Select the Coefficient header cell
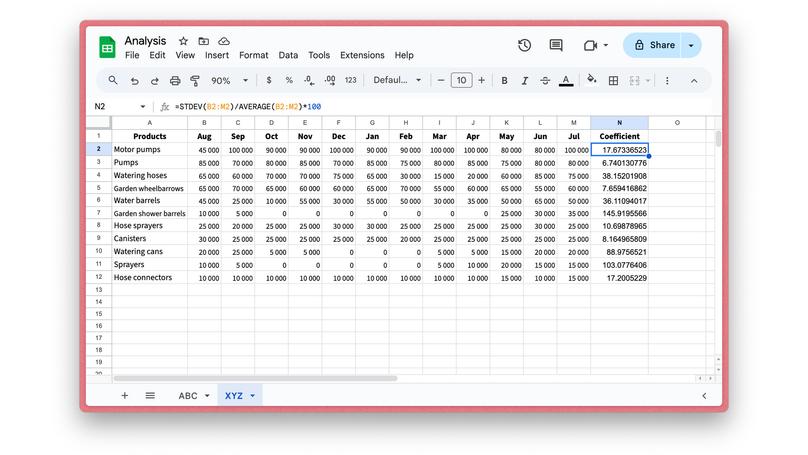 tap(619, 136)
